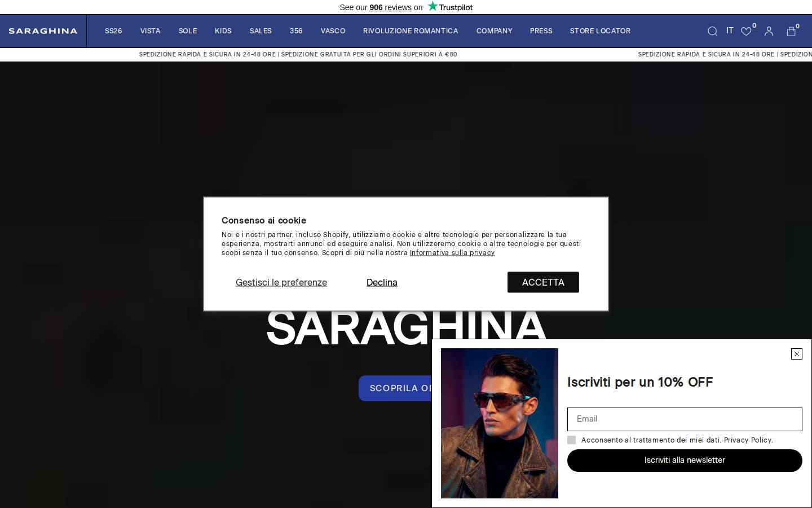Close the newsletter popup

click(x=796, y=354)
